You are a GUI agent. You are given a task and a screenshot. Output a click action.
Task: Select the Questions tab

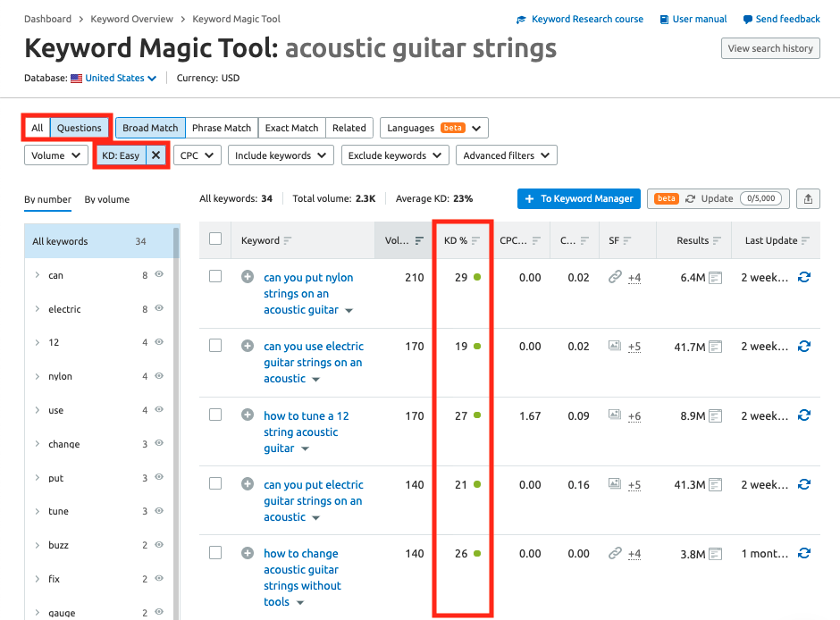tap(80, 128)
